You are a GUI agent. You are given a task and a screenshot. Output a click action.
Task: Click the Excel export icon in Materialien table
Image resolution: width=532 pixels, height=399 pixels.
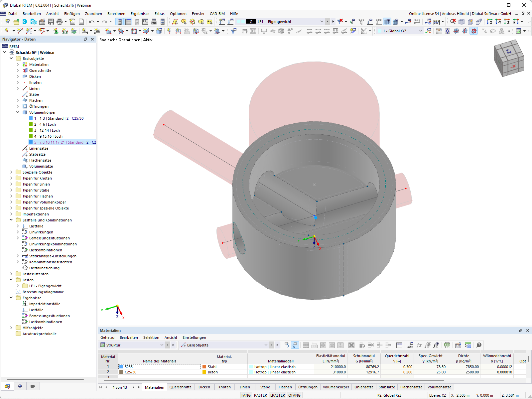pyautogui.click(x=447, y=345)
